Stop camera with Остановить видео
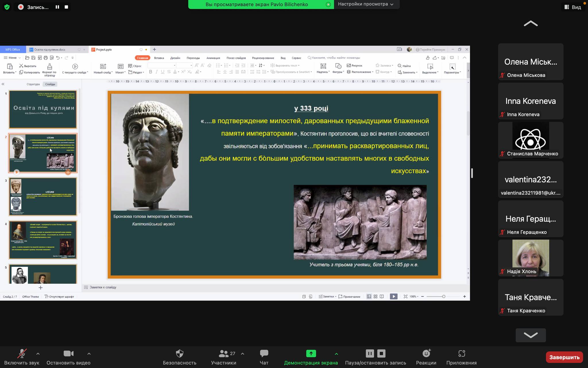The width and height of the screenshot is (588, 368). pos(68,357)
